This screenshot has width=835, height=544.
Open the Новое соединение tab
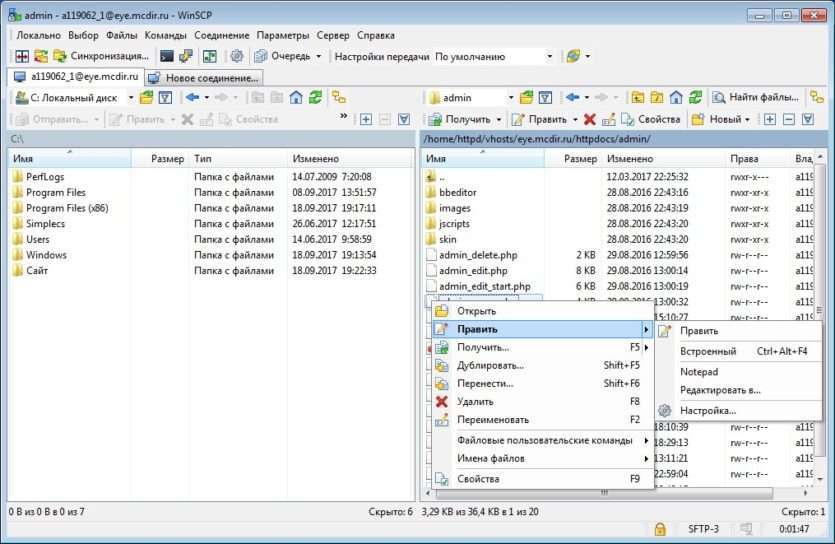[204, 78]
